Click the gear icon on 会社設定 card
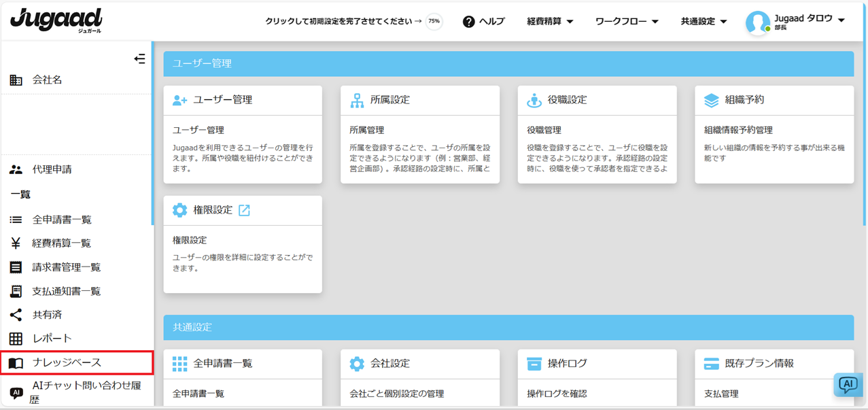The image size is (868, 410). pyautogui.click(x=357, y=364)
